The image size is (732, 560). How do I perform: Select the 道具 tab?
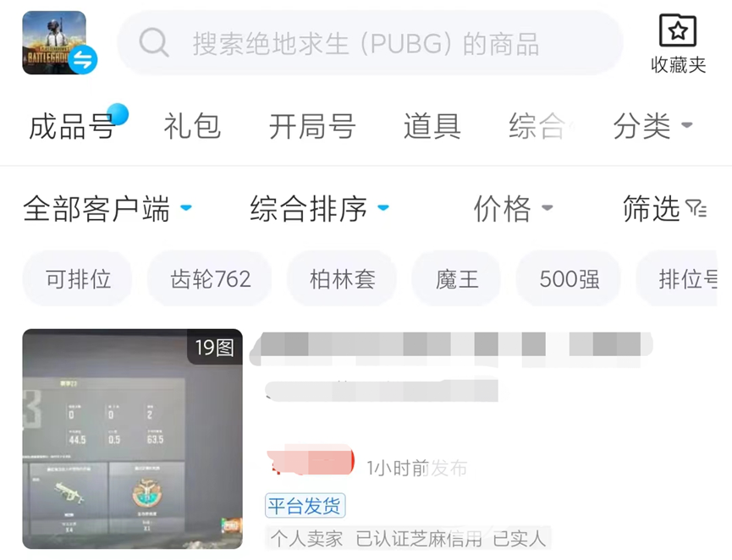(x=432, y=126)
